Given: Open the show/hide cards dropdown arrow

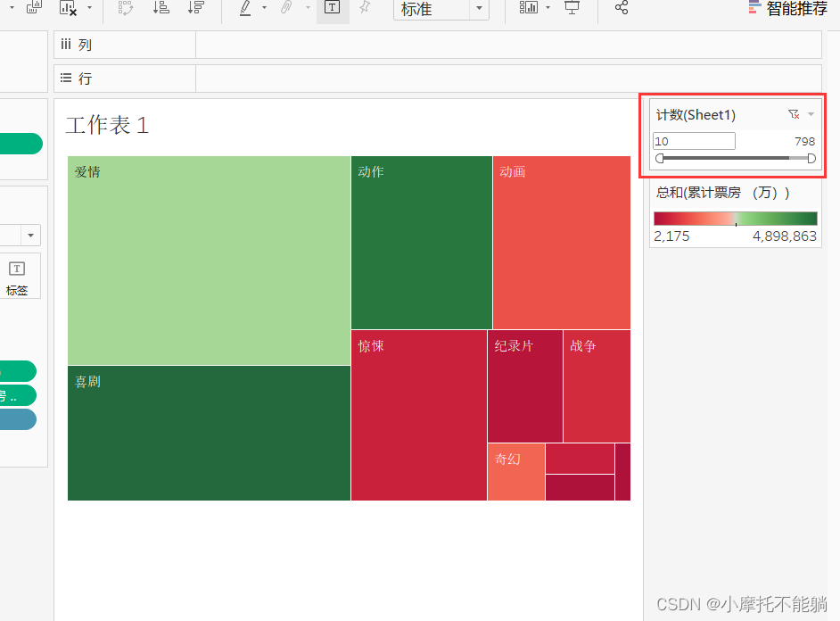Looking at the screenshot, I should (548, 7).
